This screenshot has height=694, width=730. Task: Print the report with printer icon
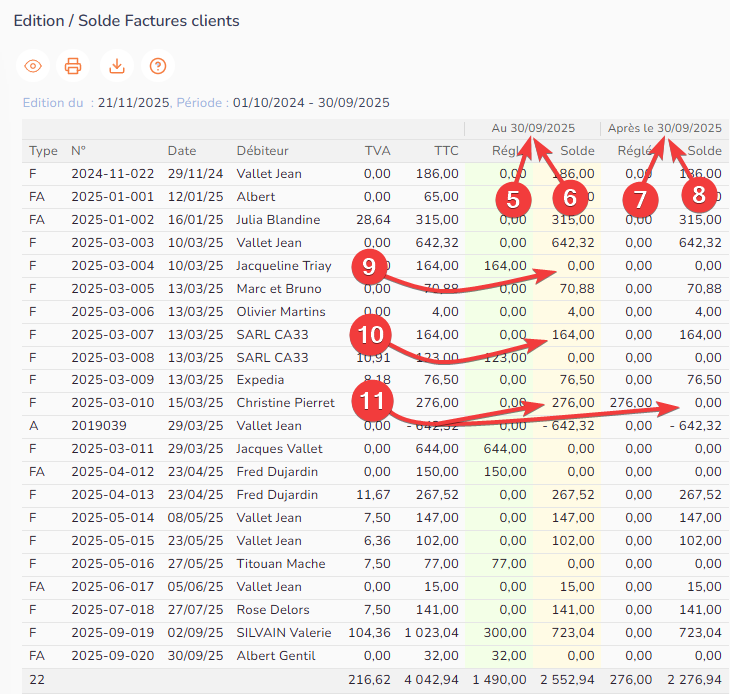pos(73,66)
